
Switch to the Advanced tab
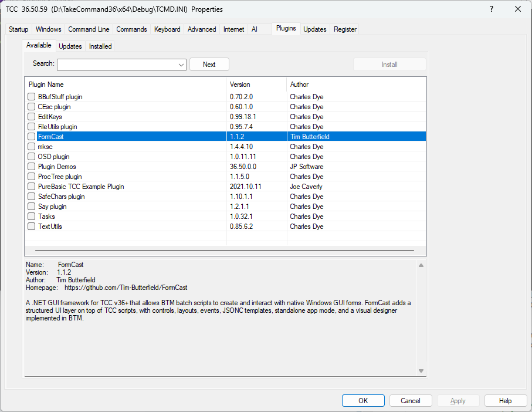pos(202,29)
